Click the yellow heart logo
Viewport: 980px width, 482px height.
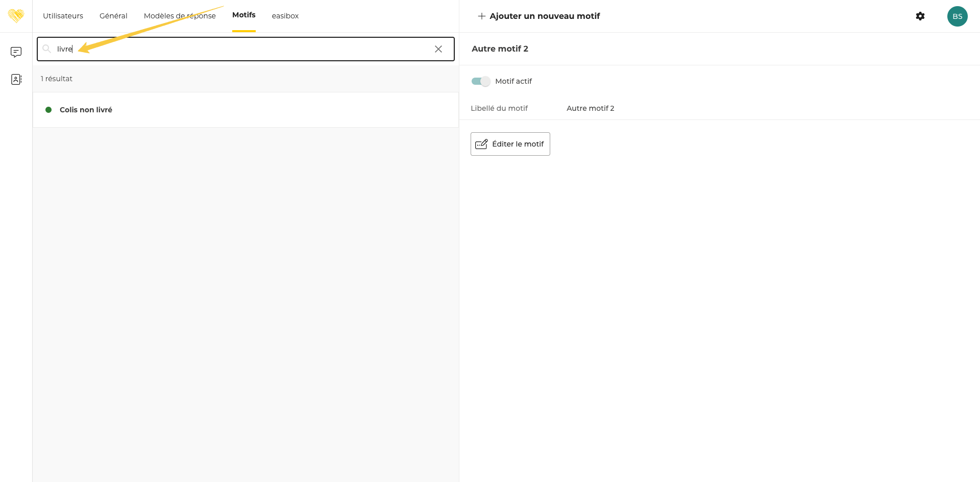(x=16, y=16)
